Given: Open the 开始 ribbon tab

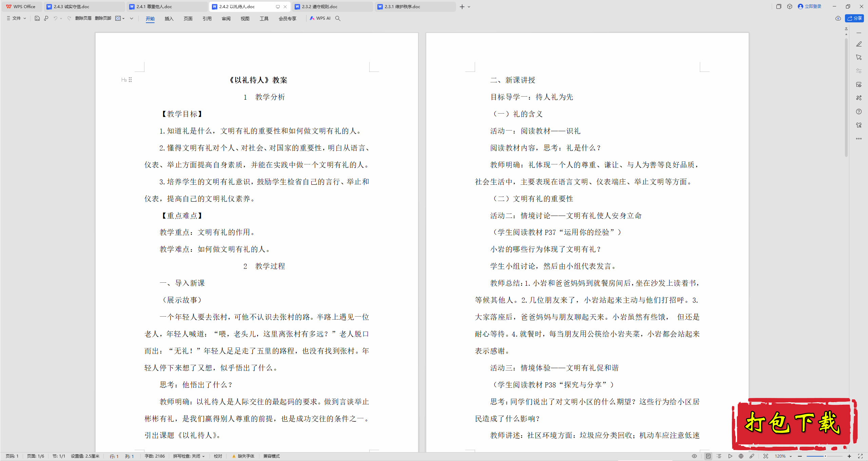Looking at the screenshot, I should click(150, 19).
